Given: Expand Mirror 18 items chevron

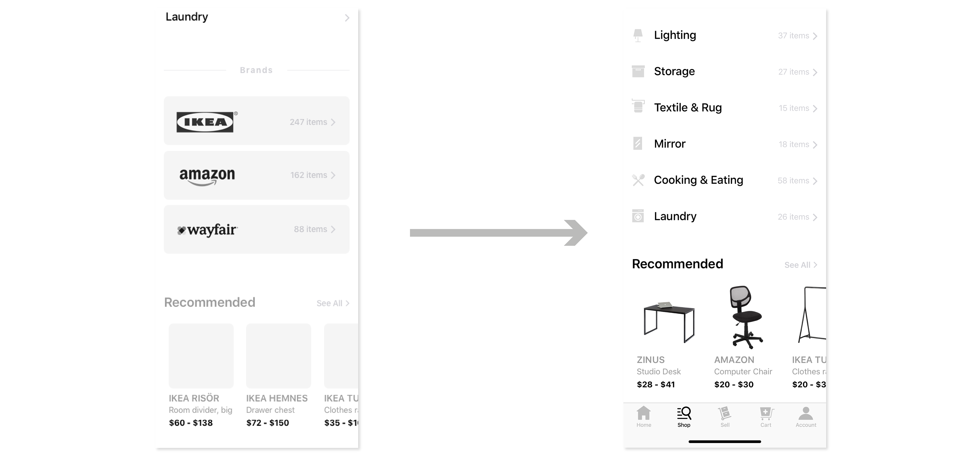Looking at the screenshot, I should [x=815, y=145].
